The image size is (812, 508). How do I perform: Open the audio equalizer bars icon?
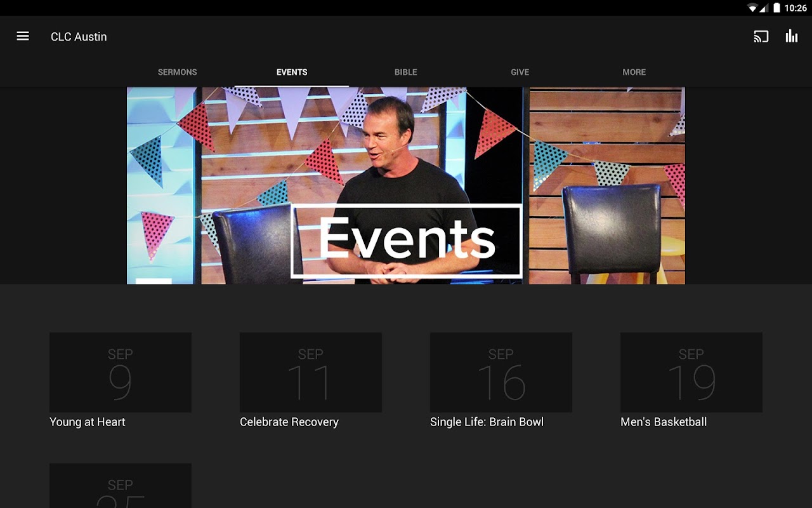[792, 36]
